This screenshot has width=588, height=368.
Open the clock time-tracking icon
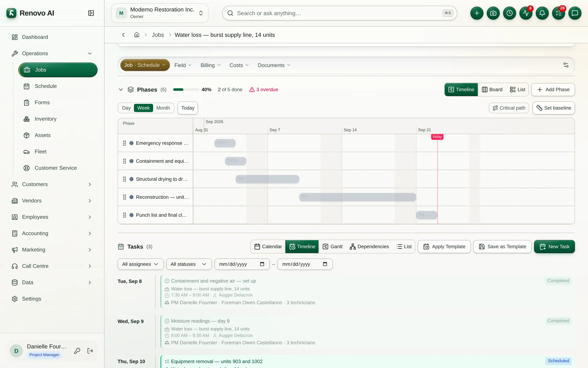(510, 13)
